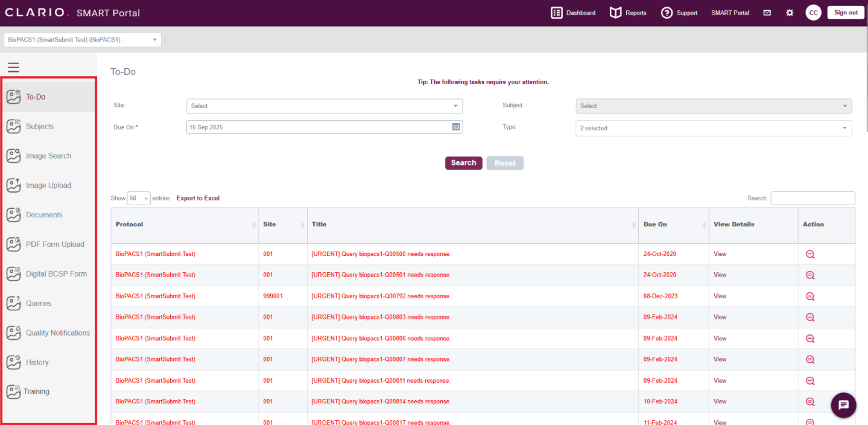868x425 pixels.
Task: Open the Site select dropdown
Action: click(x=324, y=106)
